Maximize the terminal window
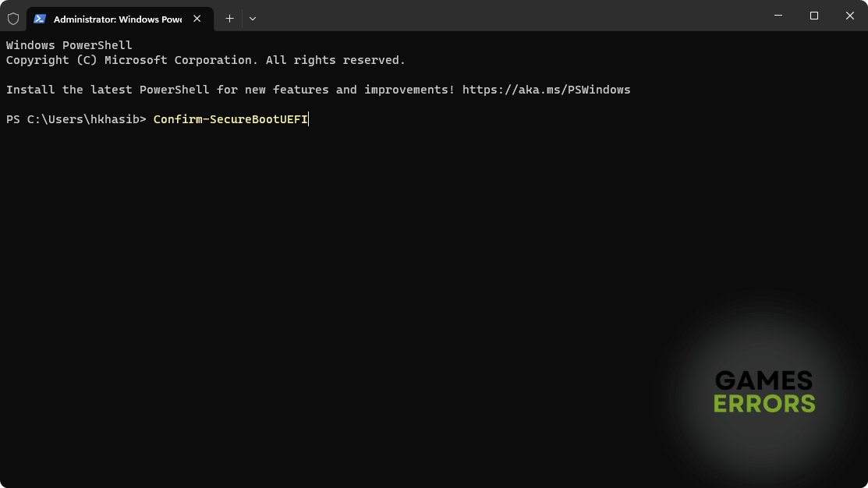 coord(813,16)
